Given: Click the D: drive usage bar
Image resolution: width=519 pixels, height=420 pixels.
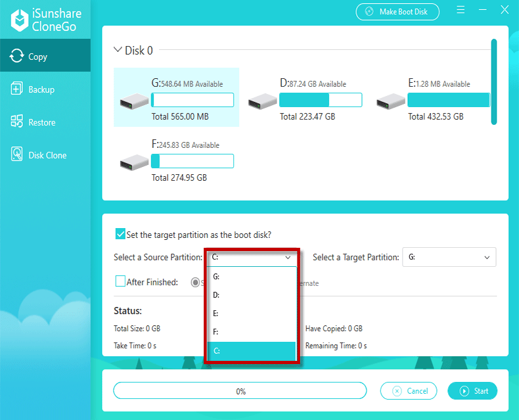Looking at the screenshot, I should tap(321, 100).
